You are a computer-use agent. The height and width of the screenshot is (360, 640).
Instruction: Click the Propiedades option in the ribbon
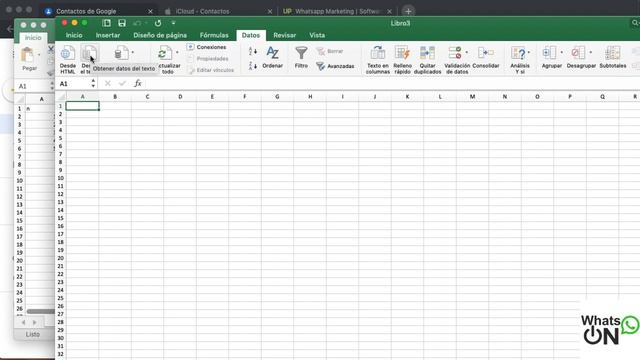tap(208, 59)
